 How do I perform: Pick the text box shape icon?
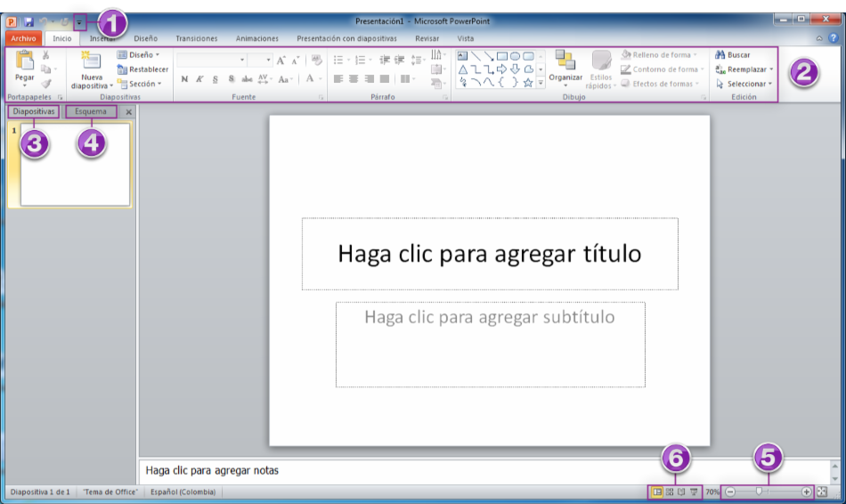(462, 56)
